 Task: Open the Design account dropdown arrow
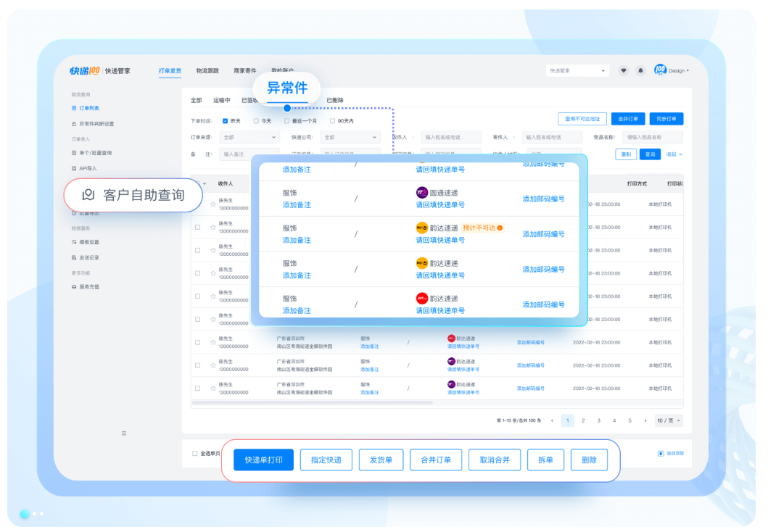(688, 70)
